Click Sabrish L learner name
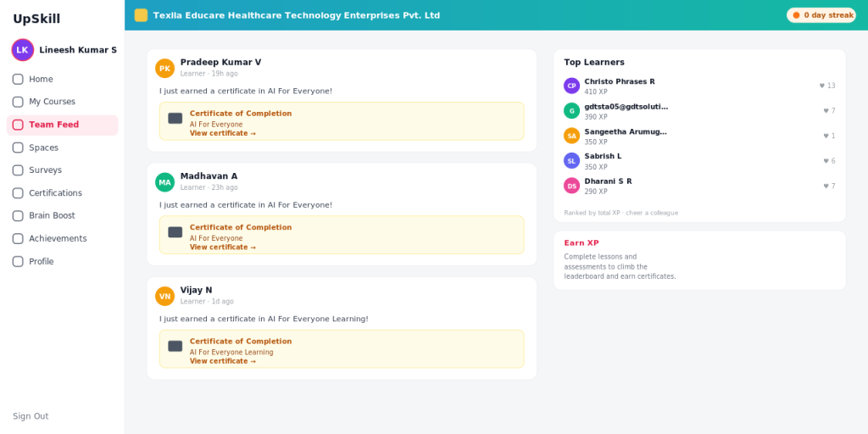Viewport: 868px width, 434px height. click(603, 156)
